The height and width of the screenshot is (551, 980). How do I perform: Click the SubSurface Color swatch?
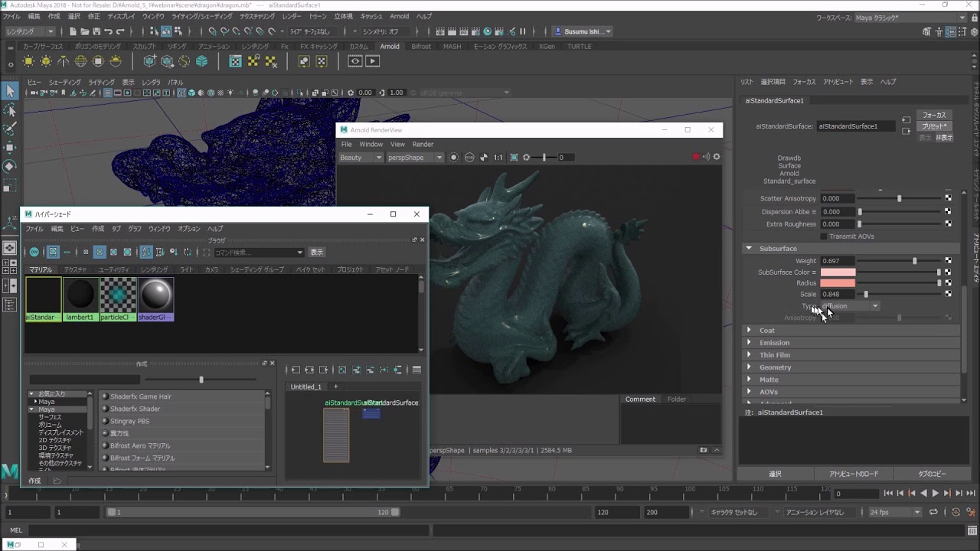pos(838,272)
